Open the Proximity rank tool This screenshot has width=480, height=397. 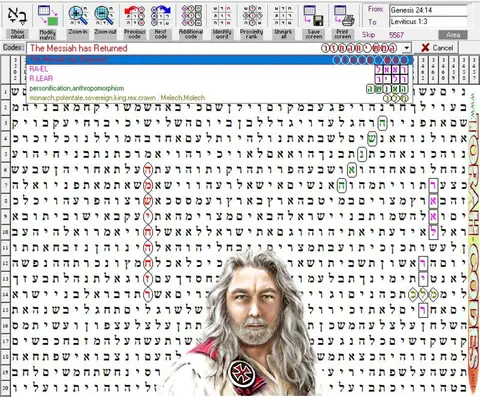[252, 21]
